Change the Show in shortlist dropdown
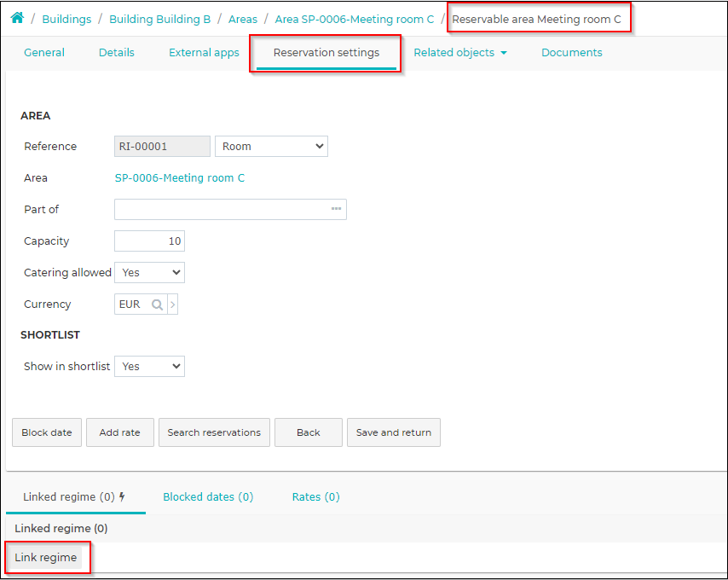Image resolution: width=728 pixels, height=580 pixels. [149, 367]
